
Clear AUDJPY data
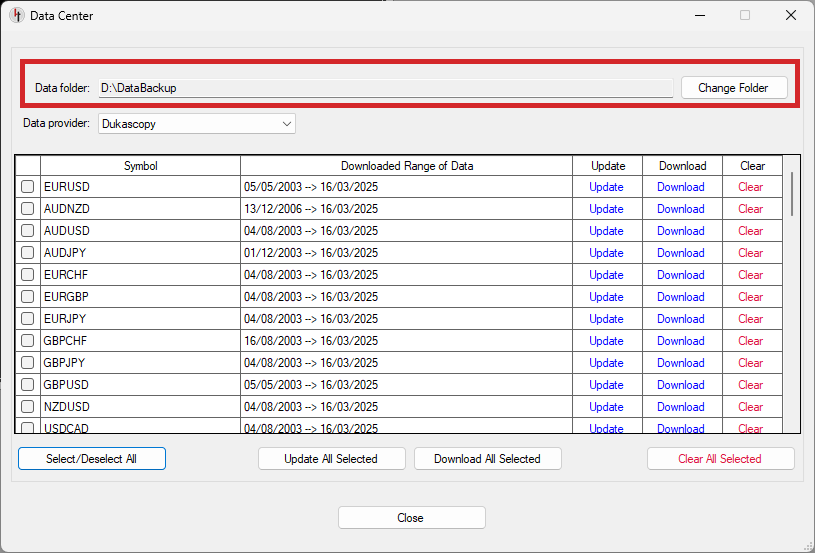coord(751,253)
